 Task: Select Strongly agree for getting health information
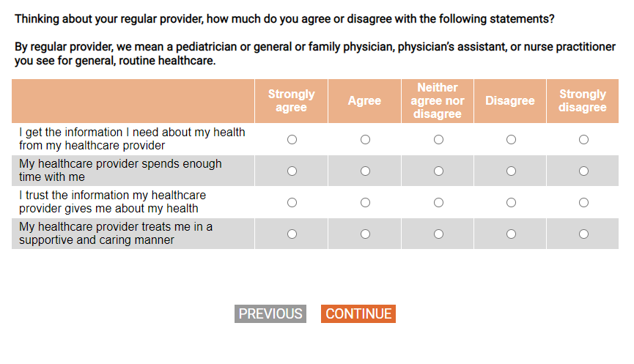292,139
